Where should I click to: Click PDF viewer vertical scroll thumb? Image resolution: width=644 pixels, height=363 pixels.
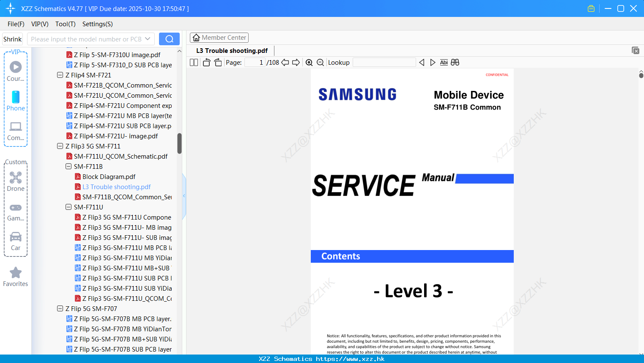[641, 75]
